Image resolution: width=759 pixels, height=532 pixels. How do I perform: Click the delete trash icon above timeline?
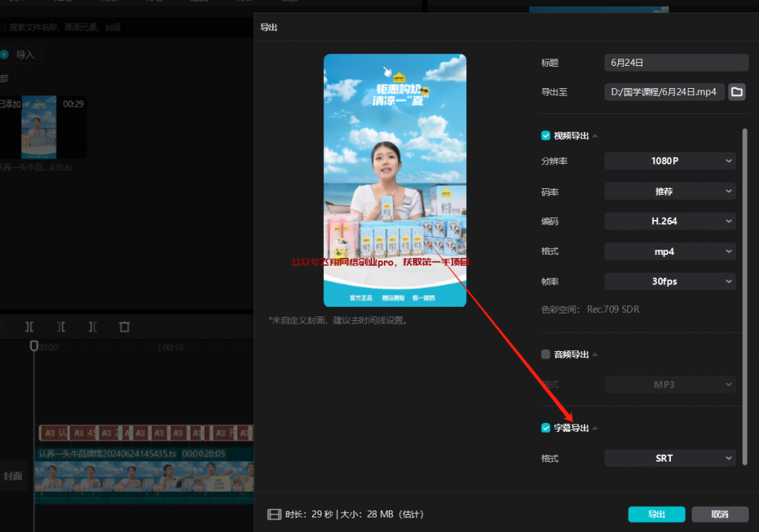click(125, 327)
